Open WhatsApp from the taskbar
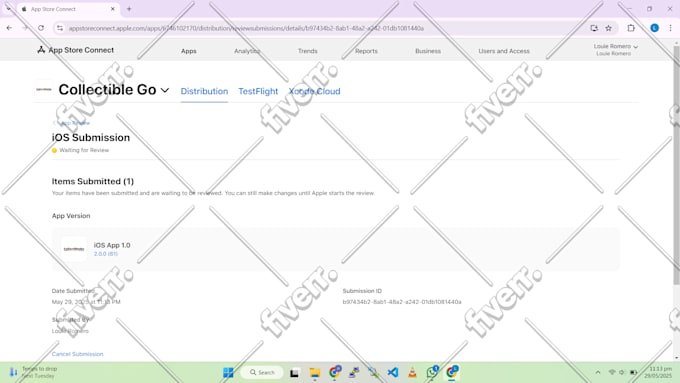This screenshot has width=680, height=383. 432,372
